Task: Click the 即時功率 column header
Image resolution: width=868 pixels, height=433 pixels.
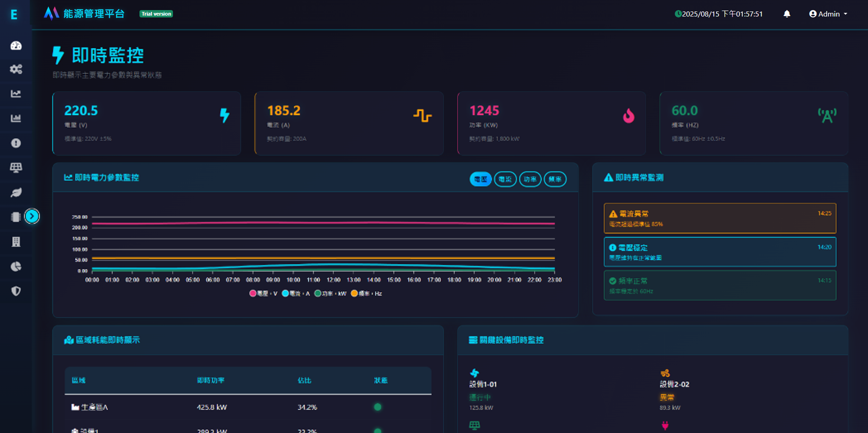Action: tap(211, 380)
